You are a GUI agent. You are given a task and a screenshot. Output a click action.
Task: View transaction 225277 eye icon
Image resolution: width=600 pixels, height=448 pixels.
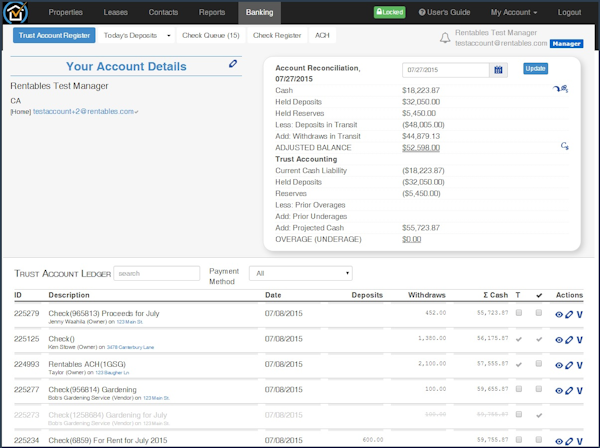pyautogui.click(x=559, y=391)
